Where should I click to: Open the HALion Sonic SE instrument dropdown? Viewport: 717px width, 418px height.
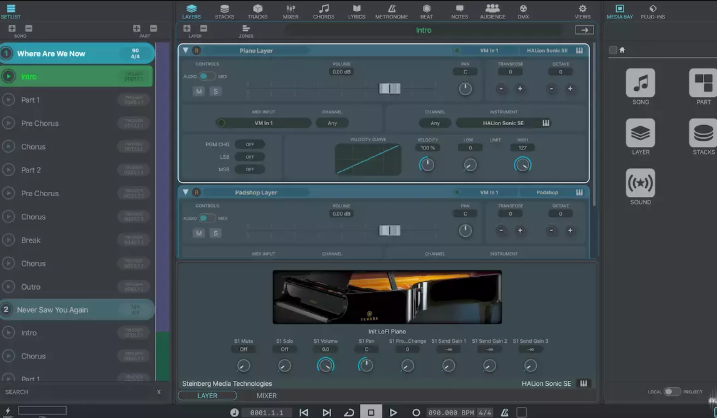pyautogui.click(x=503, y=123)
